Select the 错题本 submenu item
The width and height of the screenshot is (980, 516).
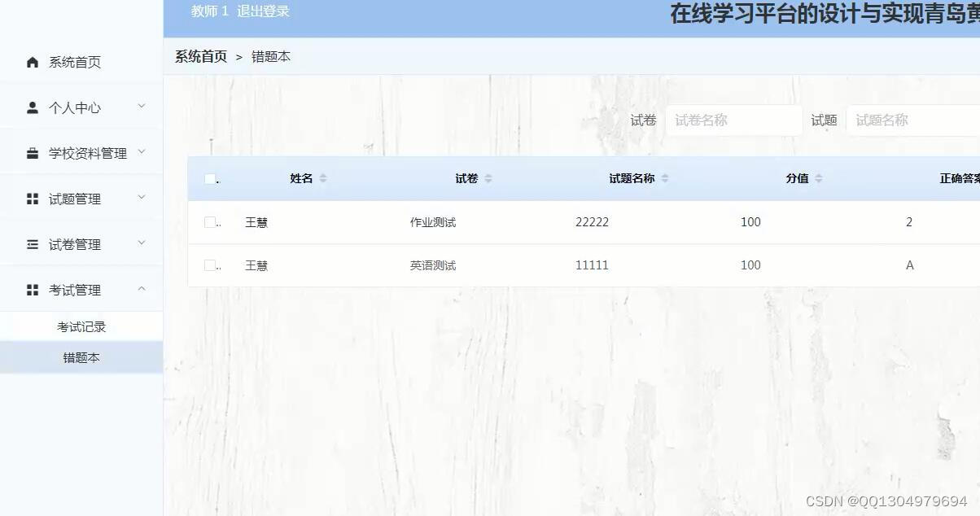coord(81,358)
